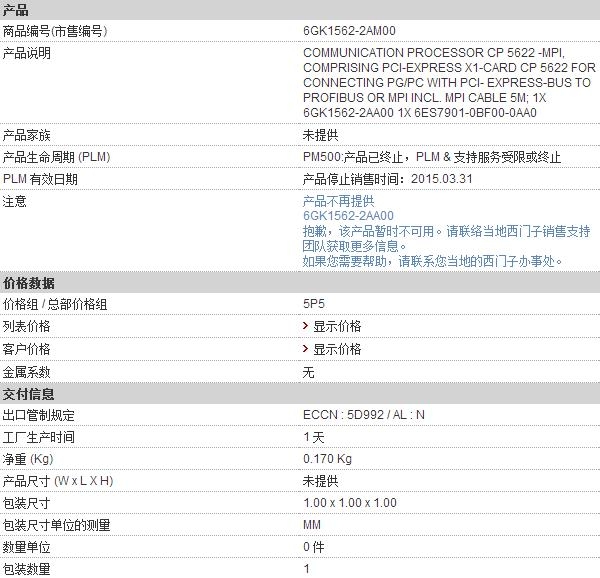Click the 产品停止销售时间: 2015.03.31 value
The width and height of the screenshot is (600, 578).
388,179
